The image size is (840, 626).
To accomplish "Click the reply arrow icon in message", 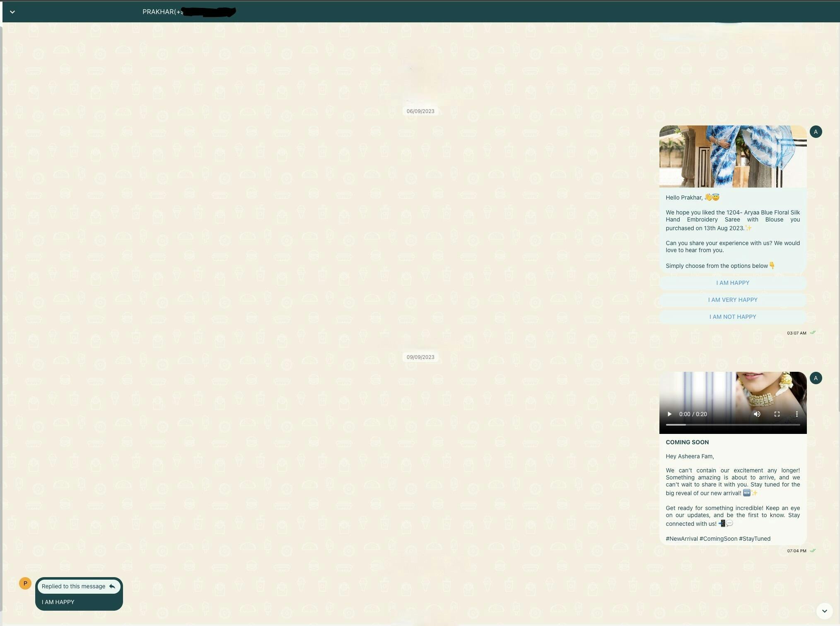I will (112, 586).
